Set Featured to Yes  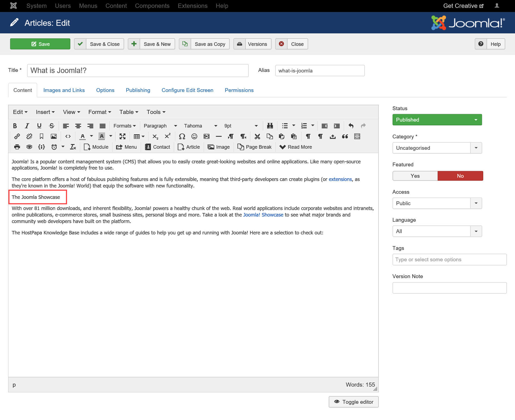coord(415,176)
